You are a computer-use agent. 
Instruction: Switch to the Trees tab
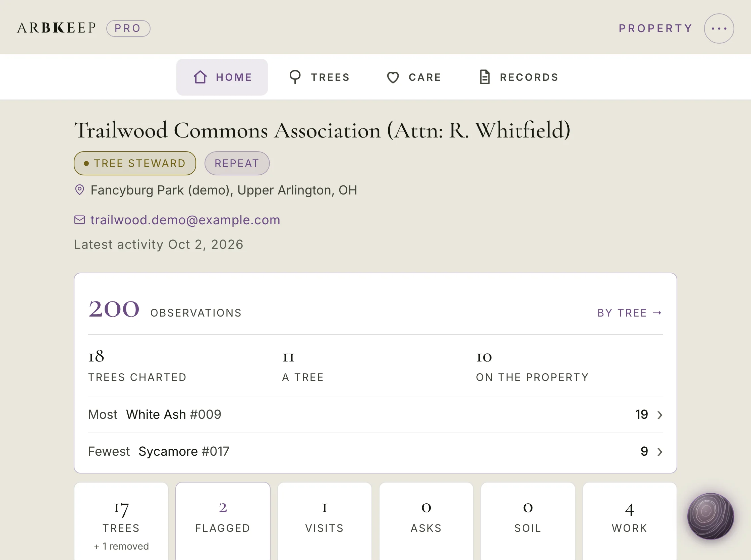[319, 77]
